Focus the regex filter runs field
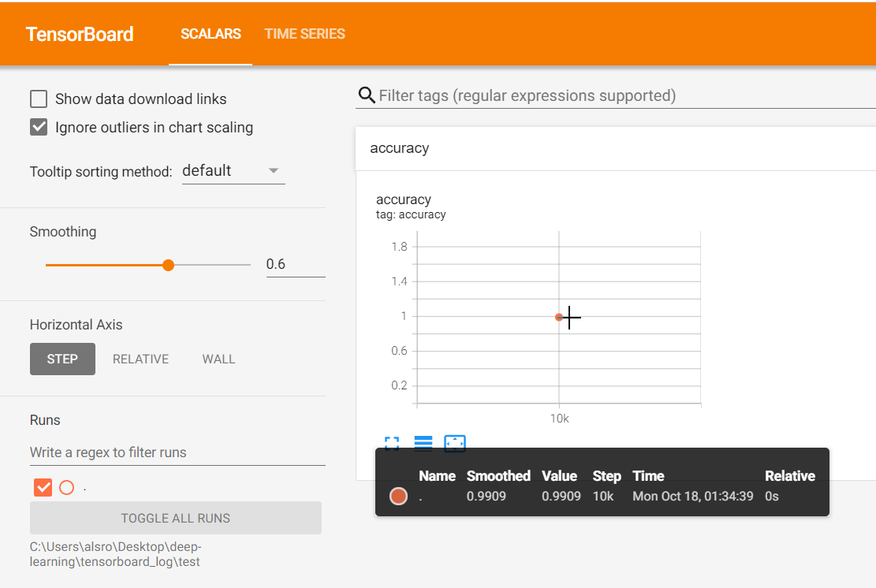 (177, 452)
